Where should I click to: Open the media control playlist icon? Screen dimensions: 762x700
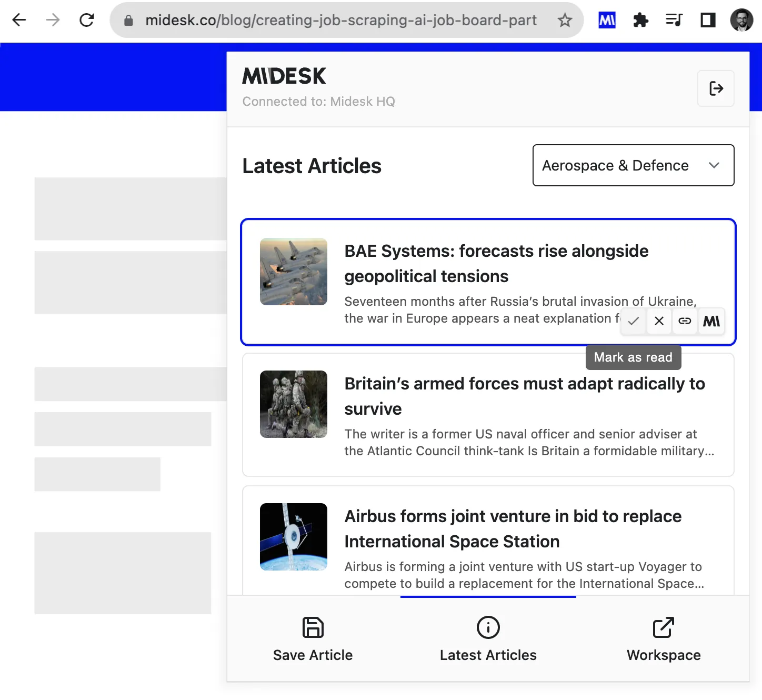(674, 21)
